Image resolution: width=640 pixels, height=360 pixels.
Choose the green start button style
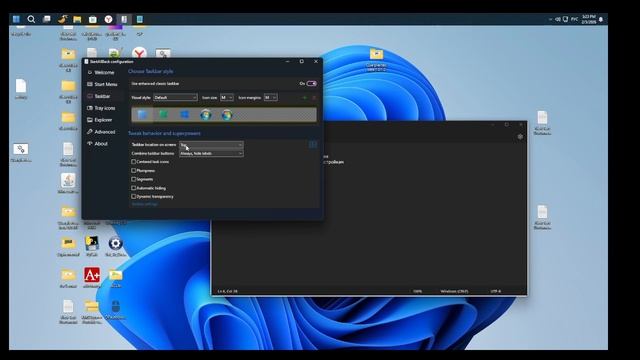[x=163, y=115]
